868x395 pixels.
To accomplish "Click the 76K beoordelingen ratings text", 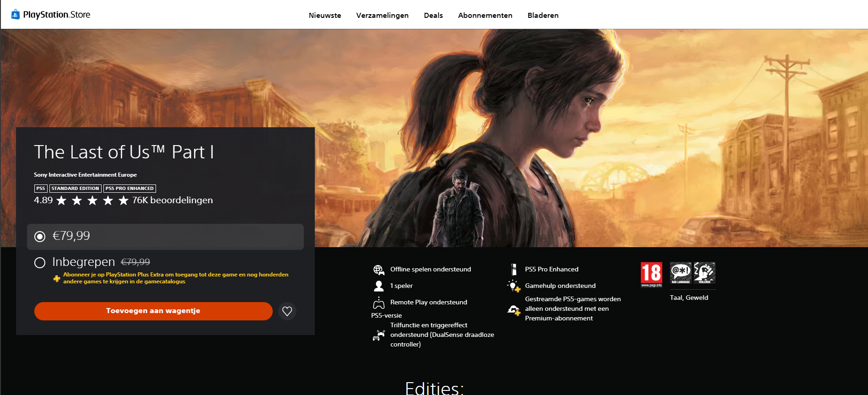I will point(173,200).
